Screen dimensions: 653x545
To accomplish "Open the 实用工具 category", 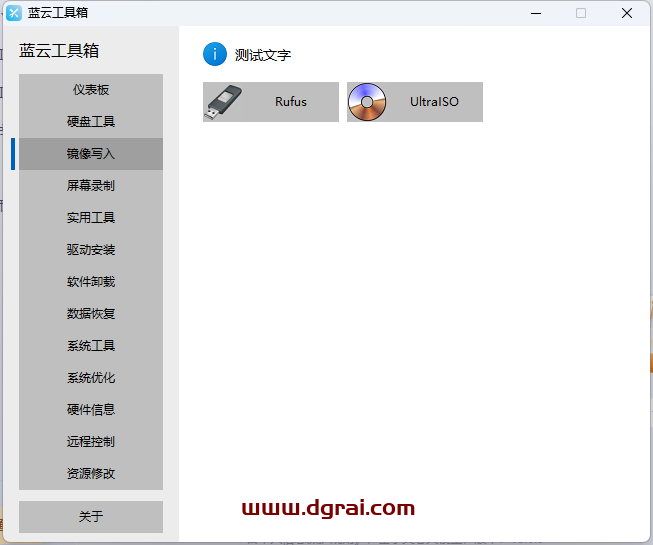I will (x=91, y=218).
